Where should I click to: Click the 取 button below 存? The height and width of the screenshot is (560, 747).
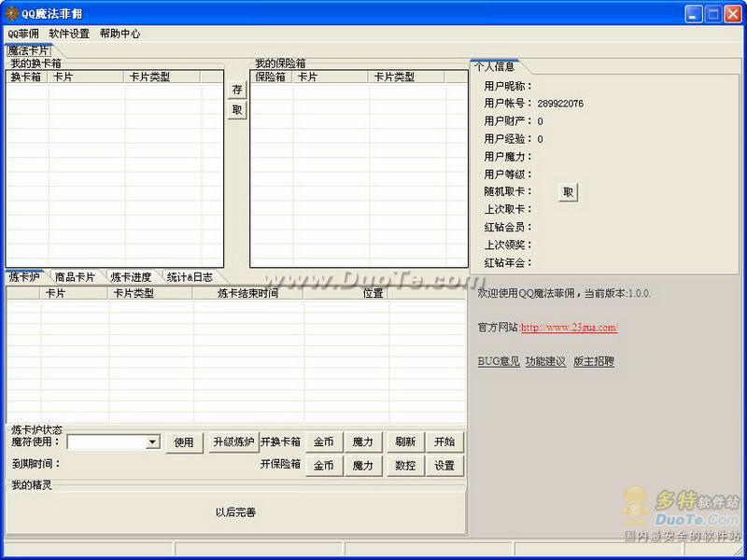coord(237,110)
